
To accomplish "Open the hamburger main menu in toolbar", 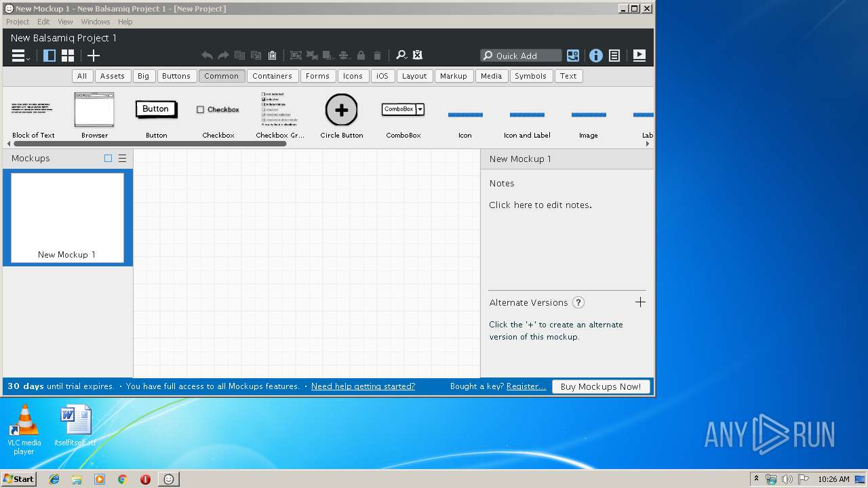I will tap(20, 56).
